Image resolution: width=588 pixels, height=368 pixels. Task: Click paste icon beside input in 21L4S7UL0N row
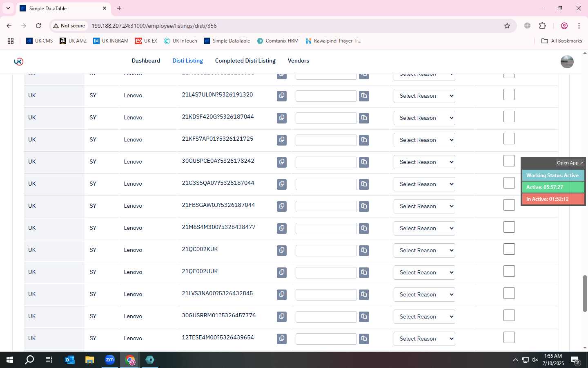364,96
